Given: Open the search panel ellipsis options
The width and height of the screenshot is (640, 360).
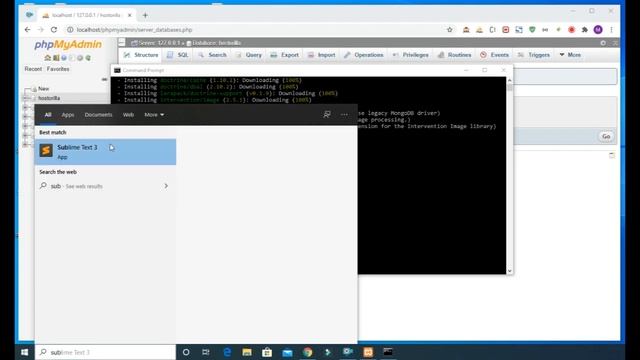Looking at the screenshot, I should click(x=344, y=115).
